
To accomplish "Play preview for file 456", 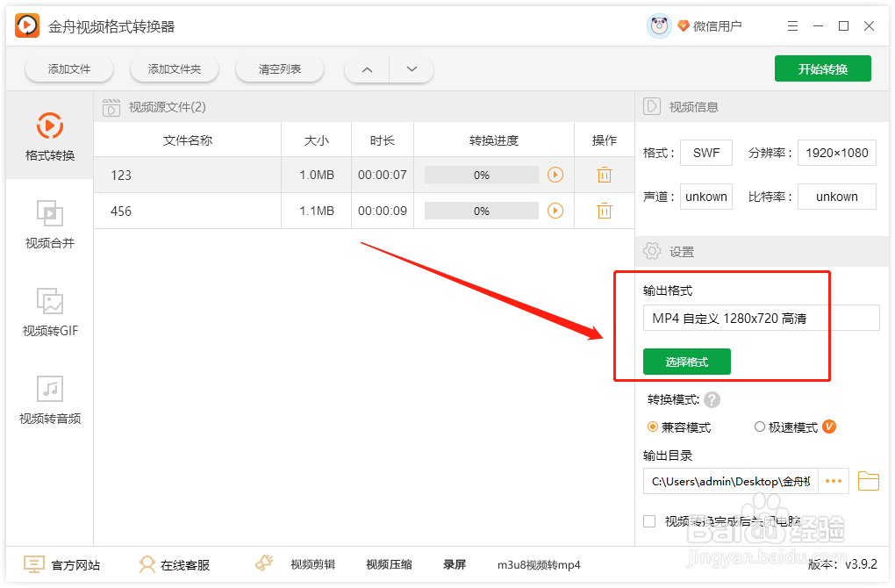I will point(555,211).
